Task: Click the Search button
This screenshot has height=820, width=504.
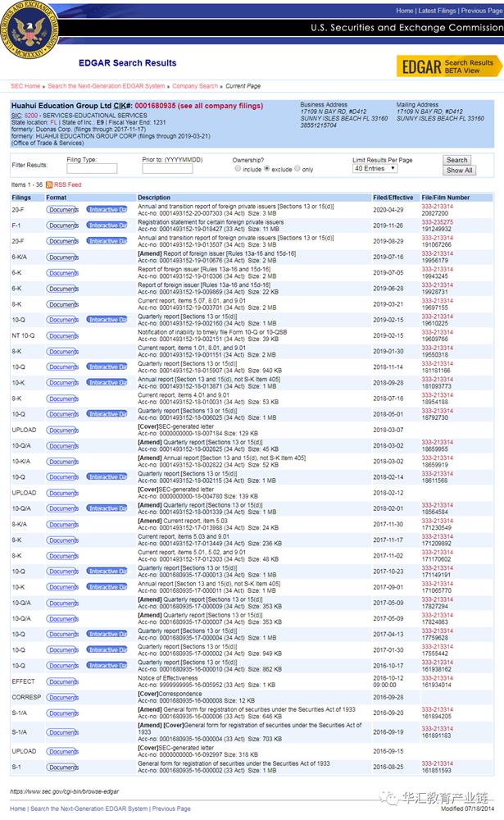Action: [x=457, y=160]
